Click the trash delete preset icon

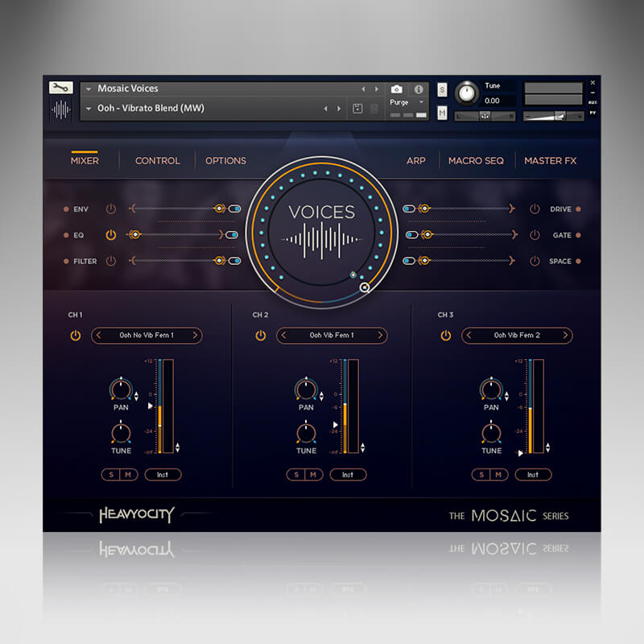click(374, 109)
